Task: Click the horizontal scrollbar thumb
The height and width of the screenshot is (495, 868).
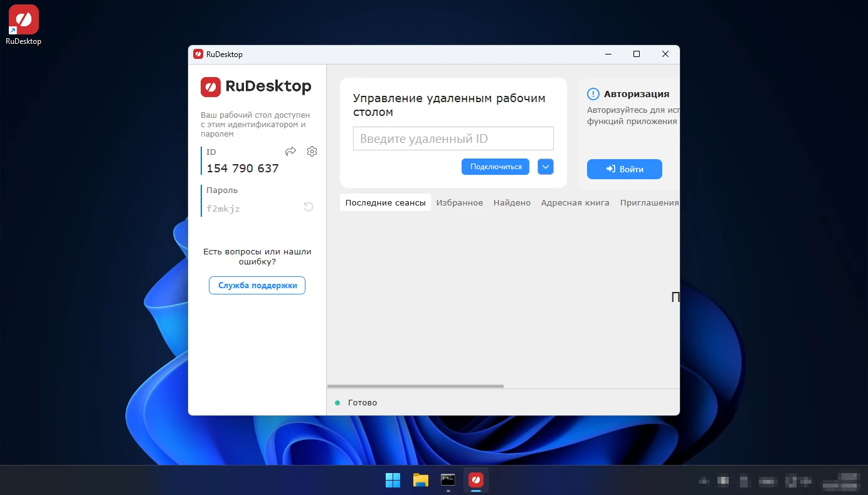Action: [415, 386]
